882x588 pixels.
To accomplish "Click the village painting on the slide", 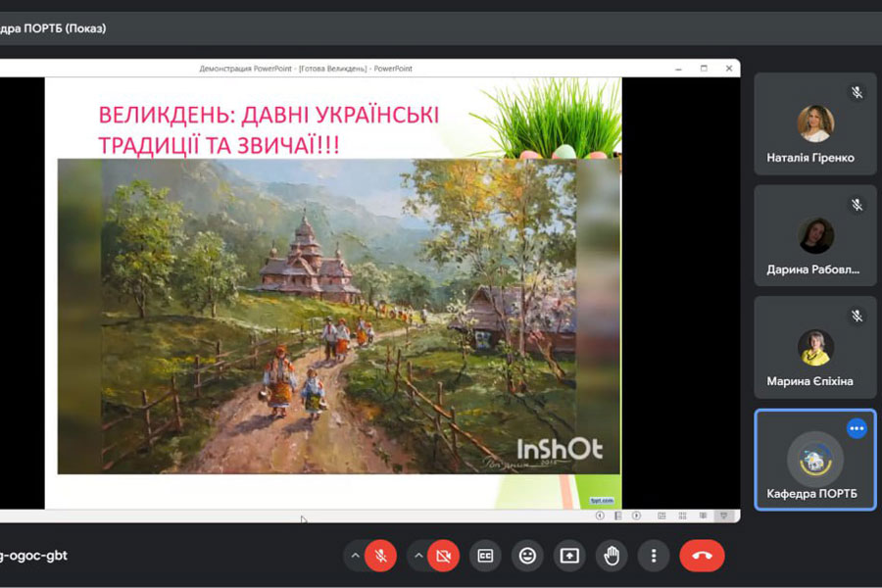I will pos(339,317).
